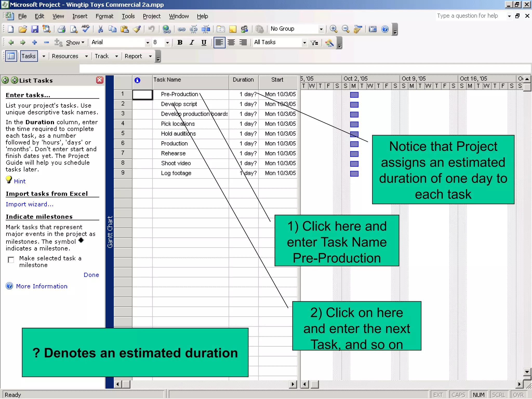Viewport: 532px width, 399px height.
Task: Click the Hint link
Action: coord(20,181)
